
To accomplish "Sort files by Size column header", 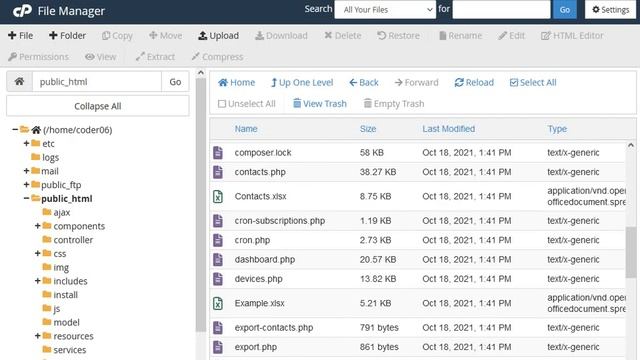I will 368,129.
